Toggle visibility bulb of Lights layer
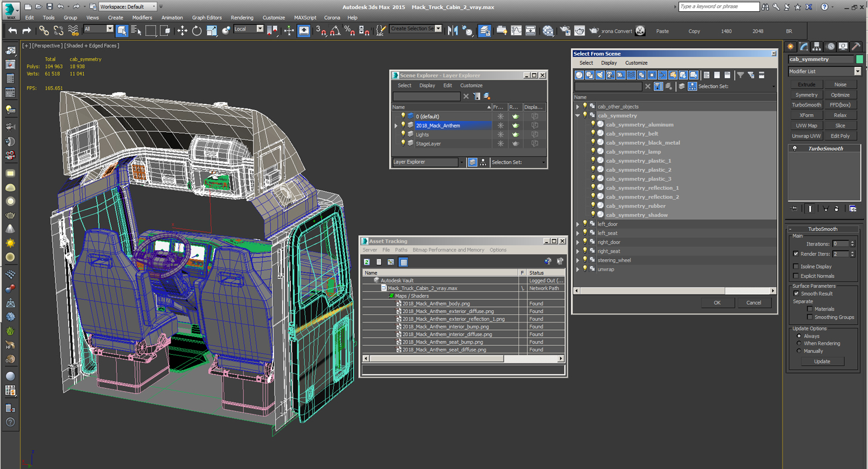This screenshot has height=469, width=868. 403,134
